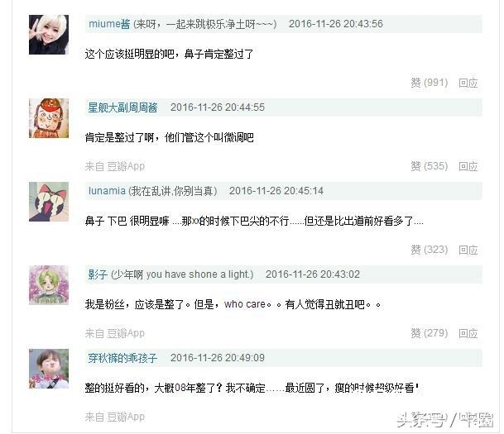
Task: Click 来自豆瓣App under 星舰大副周周酱's comment
Action: (x=115, y=166)
